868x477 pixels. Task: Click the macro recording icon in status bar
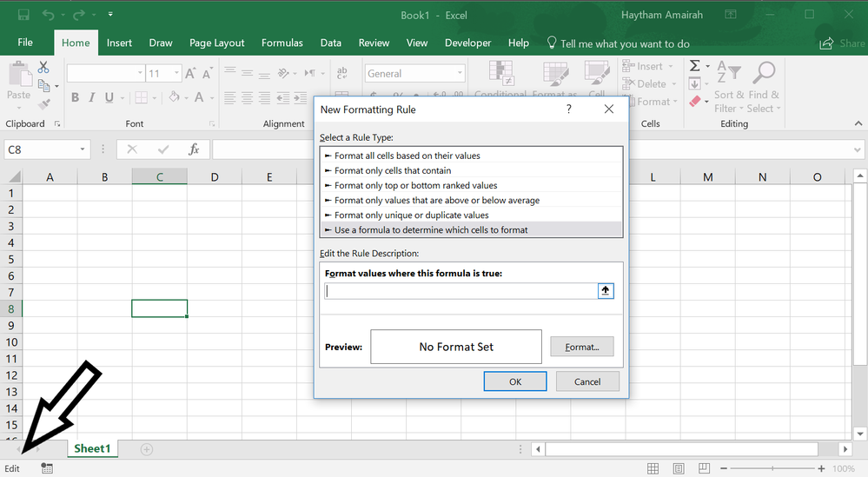[46, 468]
